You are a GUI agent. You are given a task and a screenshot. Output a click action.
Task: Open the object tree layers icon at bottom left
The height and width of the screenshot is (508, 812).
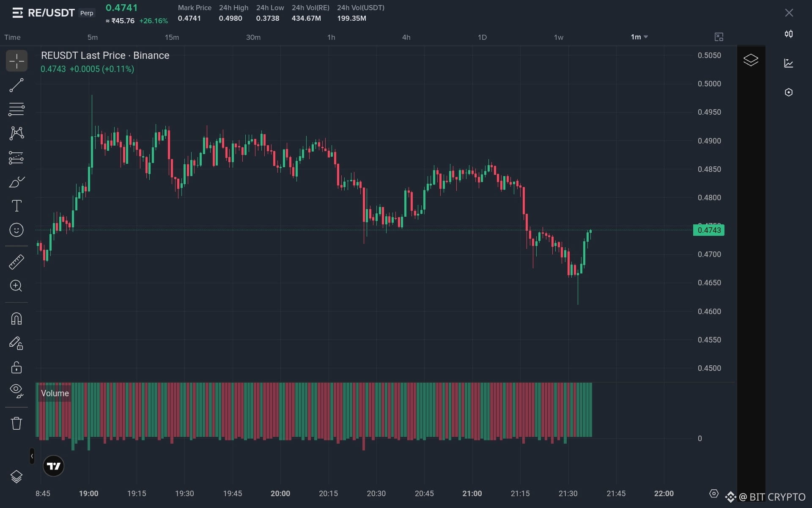(x=16, y=477)
